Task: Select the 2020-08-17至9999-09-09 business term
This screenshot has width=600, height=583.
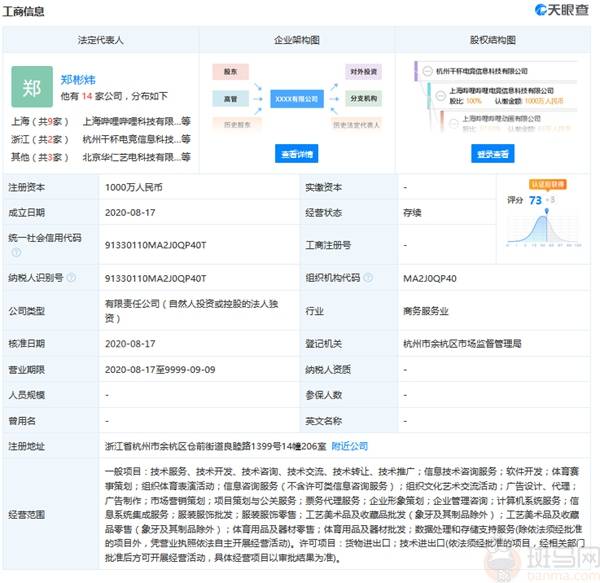Action: (x=160, y=370)
